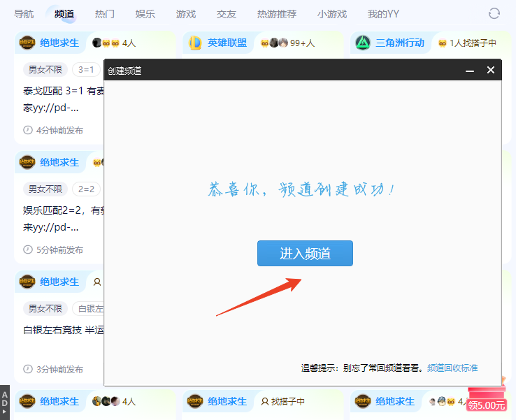Minimize the 创建频道 dialog
The image size is (516, 420).
coord(470,71)
